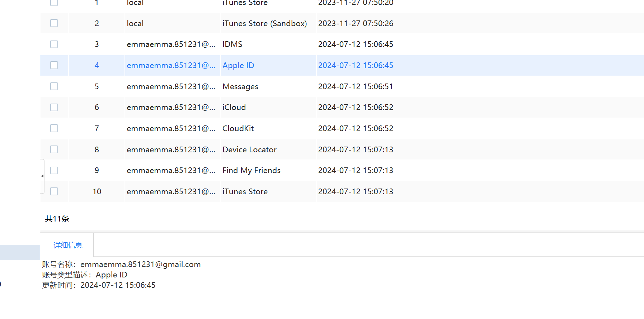Click the account email in the iCloud row
This screenshot has height=319, width=644.
coord(171,107)
